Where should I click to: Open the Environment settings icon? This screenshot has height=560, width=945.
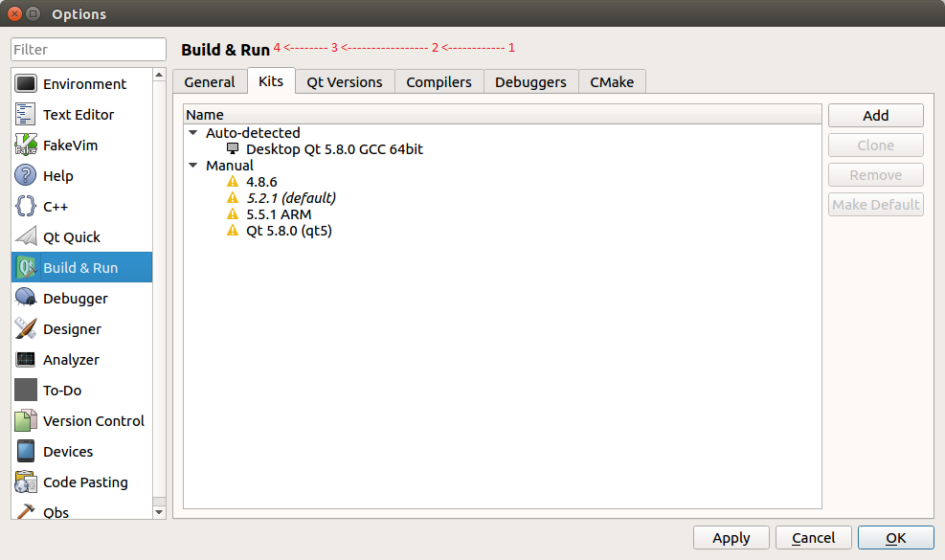[x=26, y=84]
